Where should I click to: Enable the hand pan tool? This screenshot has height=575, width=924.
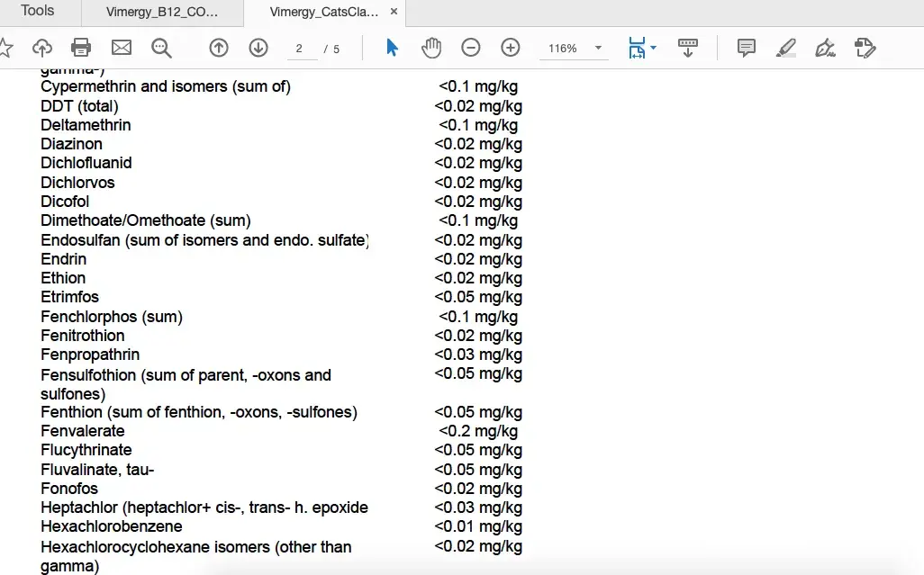[x=431, y=48]
